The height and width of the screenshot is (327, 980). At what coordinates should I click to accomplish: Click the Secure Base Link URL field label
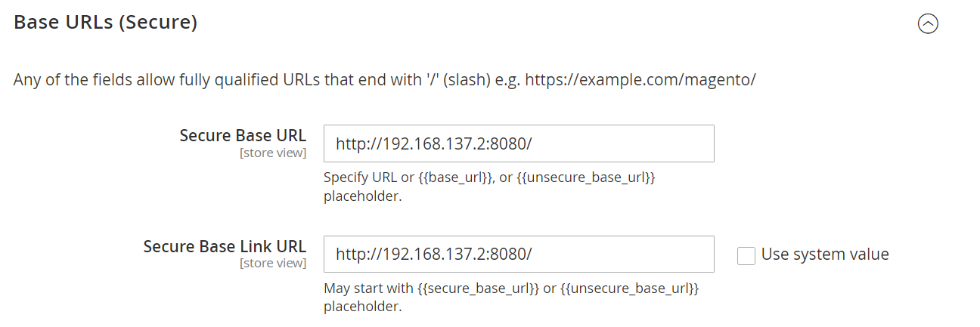click(x=225, y=246)
